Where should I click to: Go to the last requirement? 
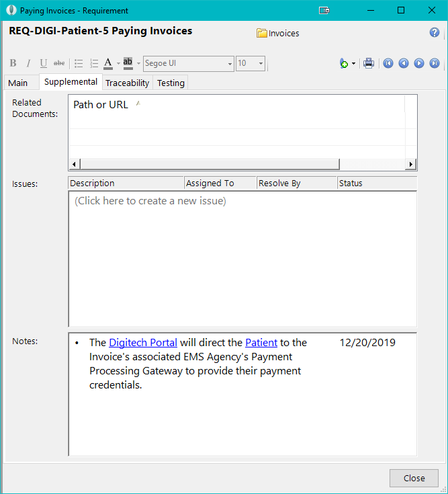435,63
